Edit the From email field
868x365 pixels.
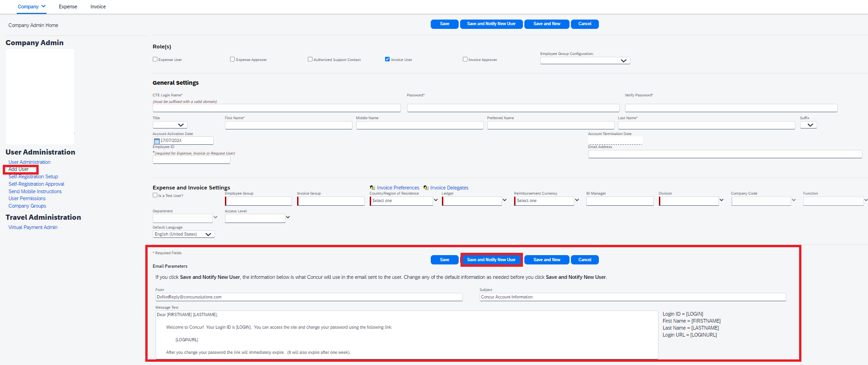[x=309, y=297]
